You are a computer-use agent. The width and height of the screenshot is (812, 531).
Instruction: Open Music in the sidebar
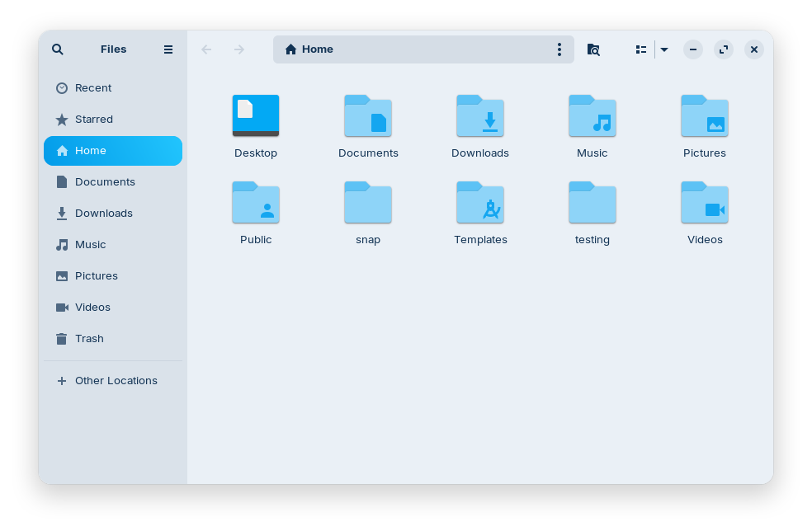coord(113,244)
